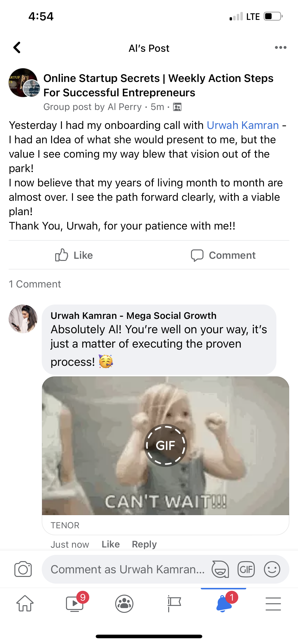Viewport: 298px width, 644px height.
Task: Reply to Urwah Kamran's comment
Action: tap(144, 544)
